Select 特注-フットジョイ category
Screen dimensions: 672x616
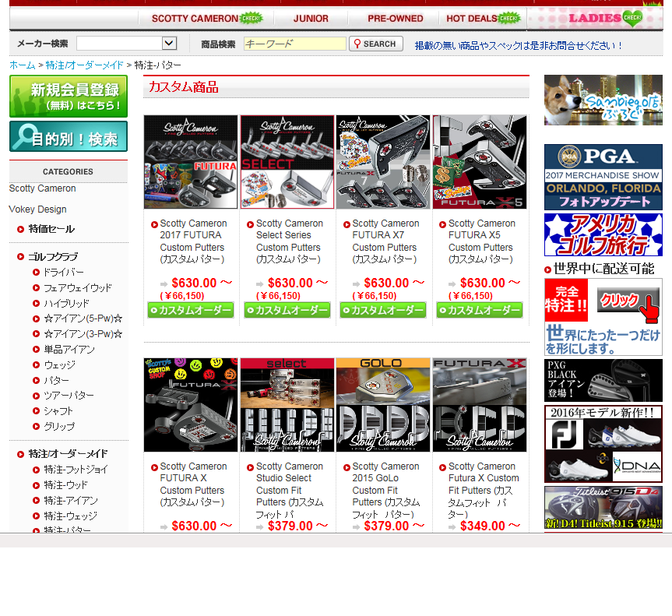[76, 470]
